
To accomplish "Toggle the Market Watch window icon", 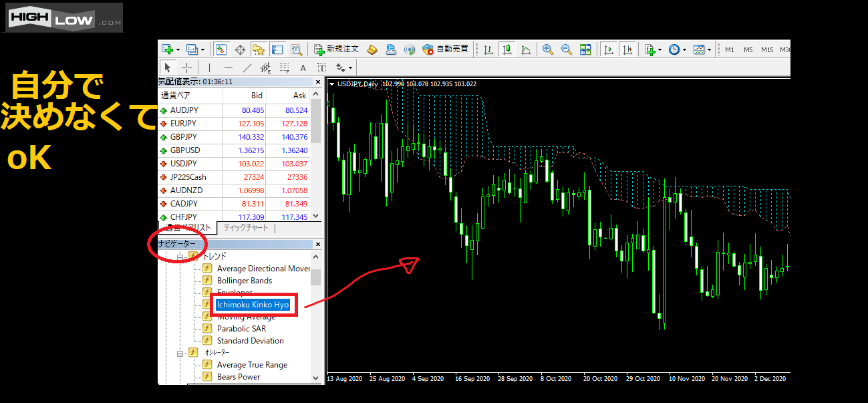I will [x=221, y=49].
